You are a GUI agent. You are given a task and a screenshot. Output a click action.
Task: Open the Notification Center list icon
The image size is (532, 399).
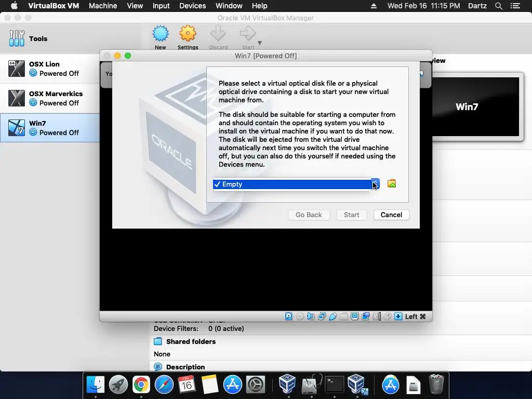pos(515,6)
